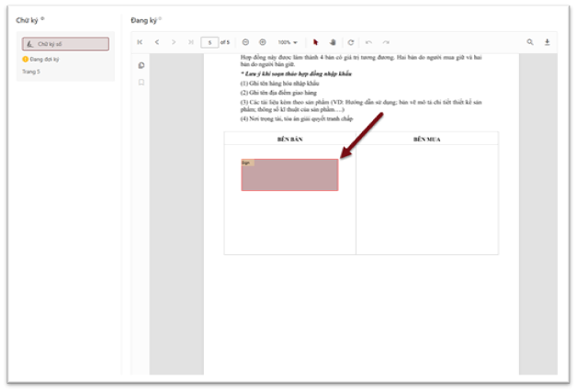This screenshot has width=577, height=392.
Task: Advance to the next page
Action: click(x=174, y=42)
